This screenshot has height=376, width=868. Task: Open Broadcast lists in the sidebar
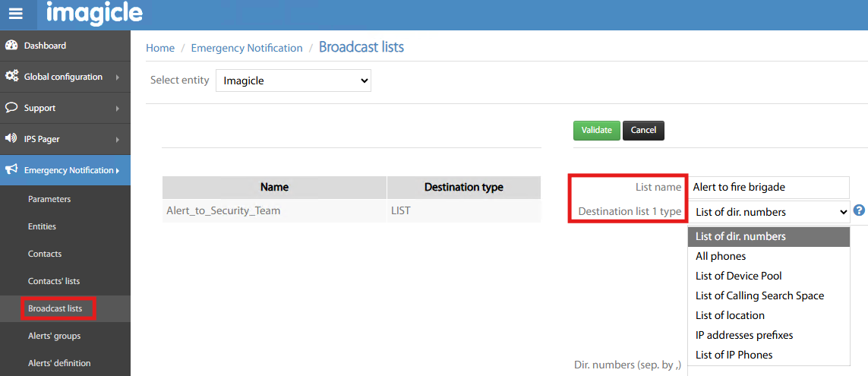point(55,308)
